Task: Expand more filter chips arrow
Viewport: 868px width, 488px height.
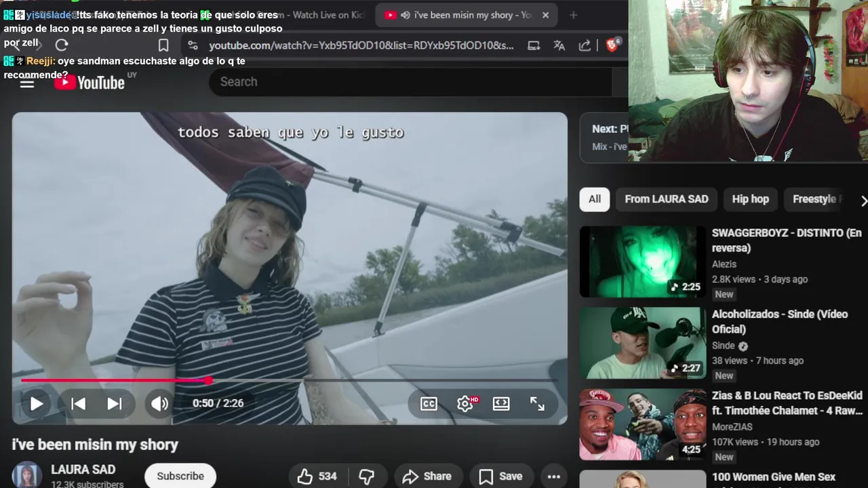Action: (863, 201)
